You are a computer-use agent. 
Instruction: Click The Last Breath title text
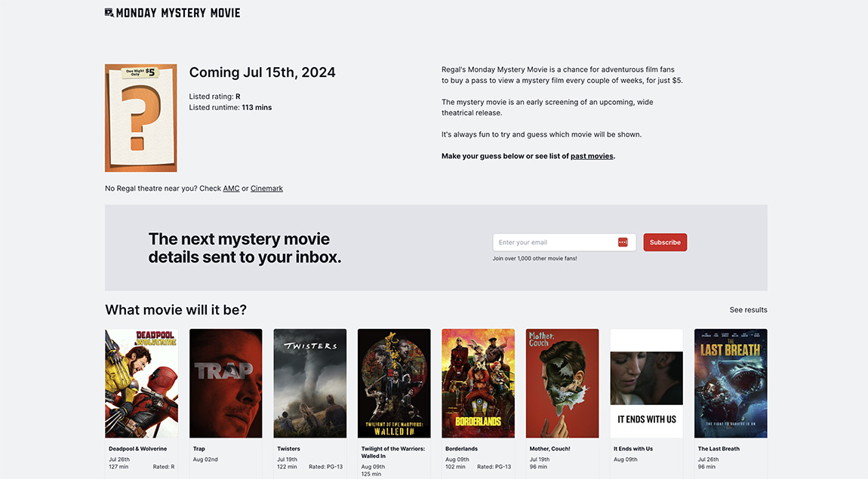(719, 449)
